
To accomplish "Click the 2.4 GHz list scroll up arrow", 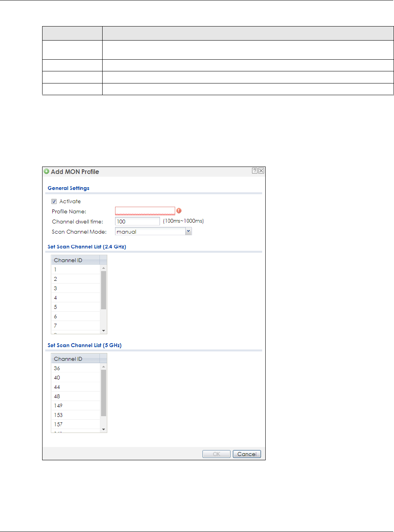I will 103,268.
